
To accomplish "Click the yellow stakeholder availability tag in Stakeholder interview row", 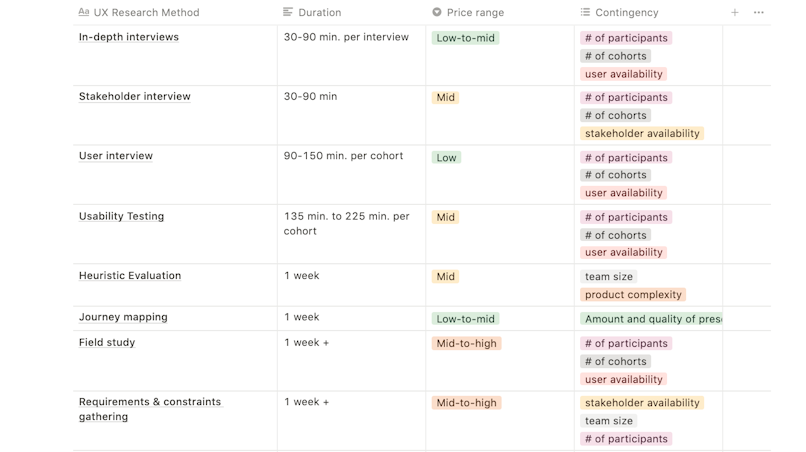I will pyautogui.click(x=642, y=134).
